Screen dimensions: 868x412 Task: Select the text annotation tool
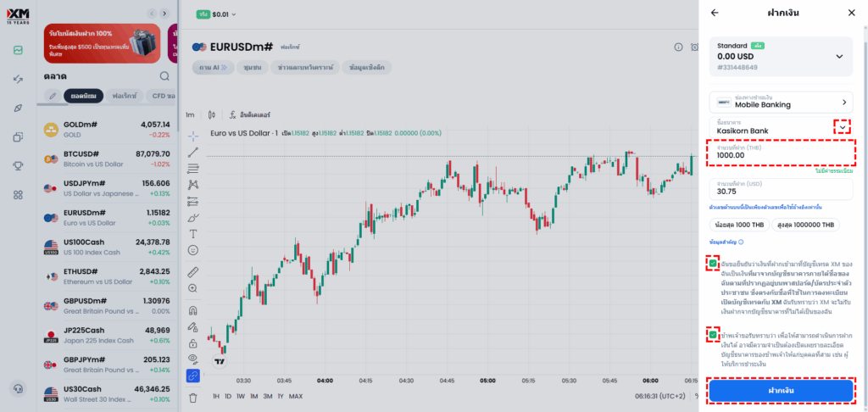click(193, 233)
